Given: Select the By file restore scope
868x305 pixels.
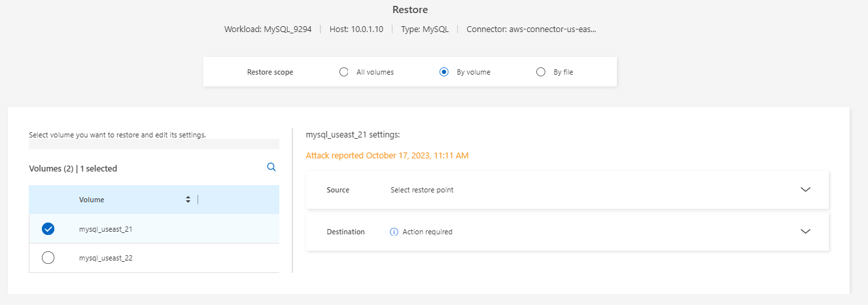Looking at the screenshot, I should tap(540, 72).
